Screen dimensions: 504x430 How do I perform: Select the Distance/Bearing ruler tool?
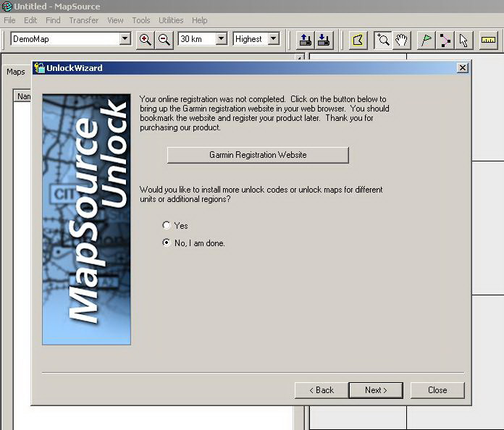click(488, 40)
